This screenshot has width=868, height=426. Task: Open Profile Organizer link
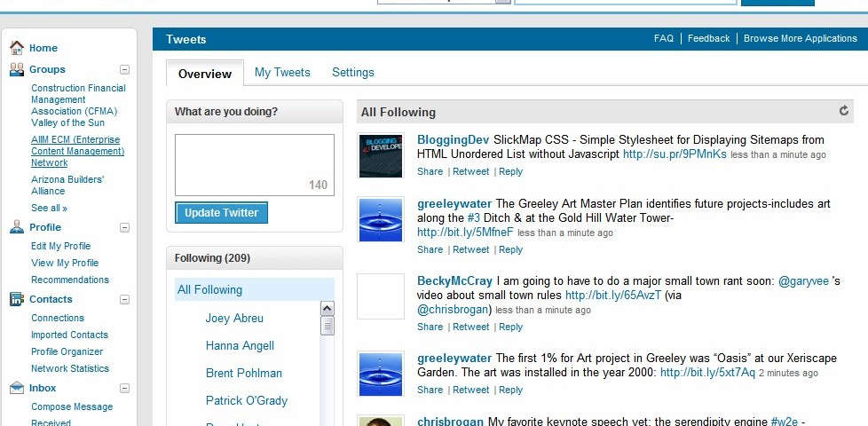(x=67, y=351)
